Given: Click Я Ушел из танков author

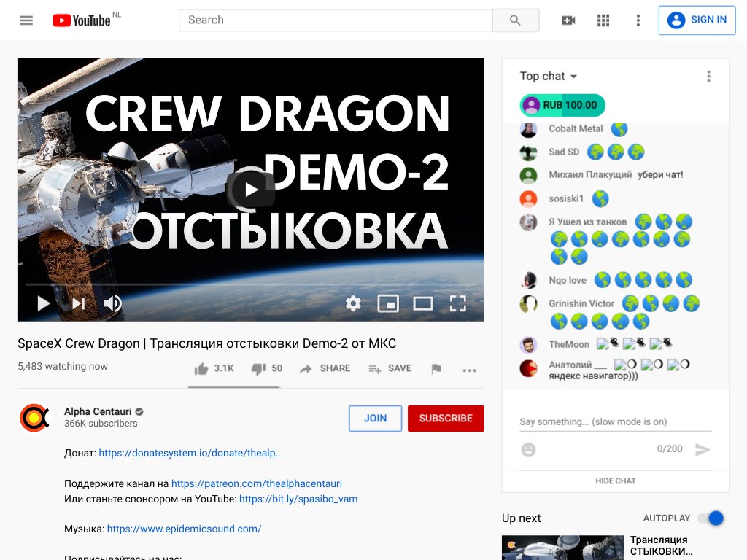Looking at the screenshot, I should (x=587, y=222).
